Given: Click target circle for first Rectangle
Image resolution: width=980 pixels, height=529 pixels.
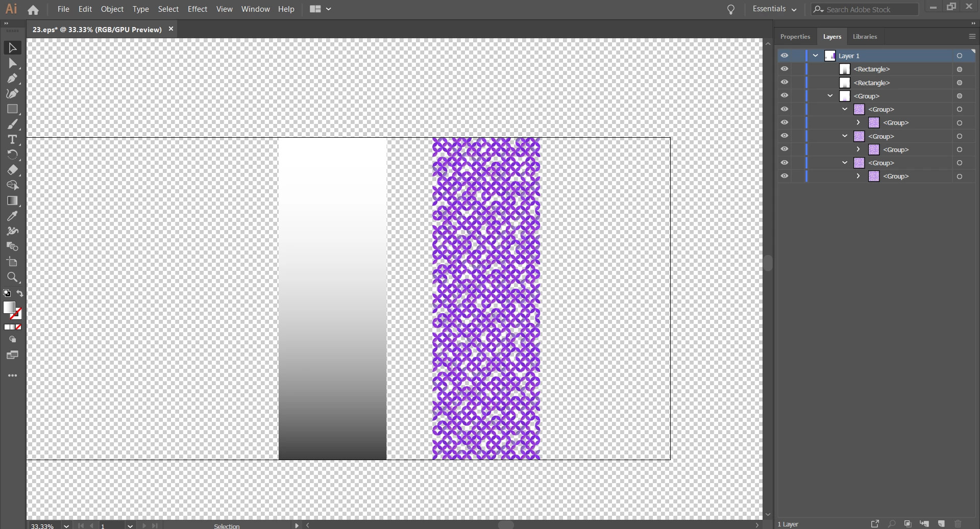Looking at the screenshot, I should click(960, 69).
